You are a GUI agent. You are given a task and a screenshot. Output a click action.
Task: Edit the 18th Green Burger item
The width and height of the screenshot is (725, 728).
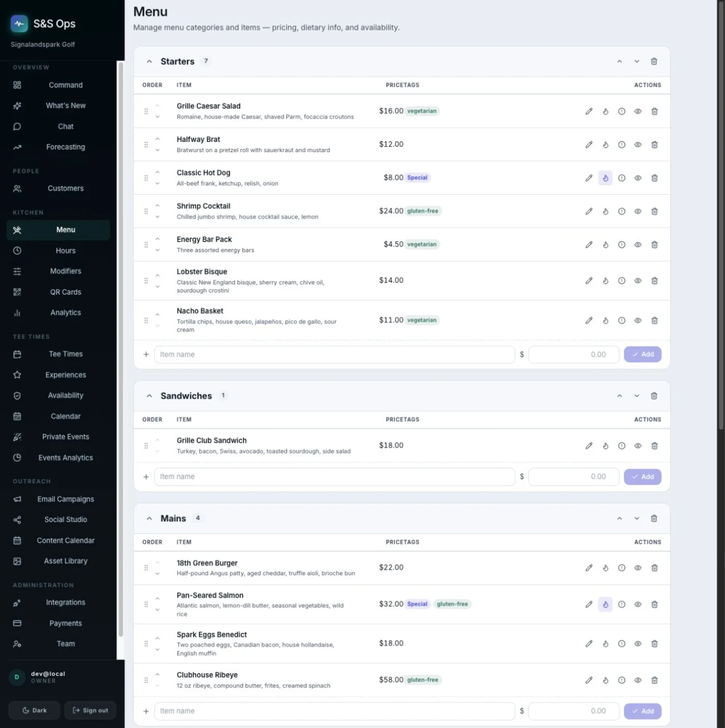(589, 568)
